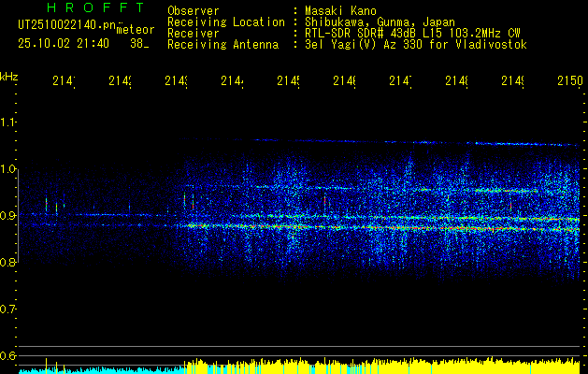Click the Receiving Location label
Image resolution: width=588 pixels, height=374 pixels.
tap(226, 22)
